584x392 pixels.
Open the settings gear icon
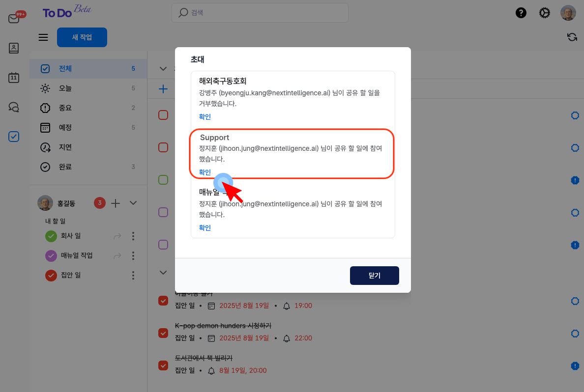pos(545,13)
